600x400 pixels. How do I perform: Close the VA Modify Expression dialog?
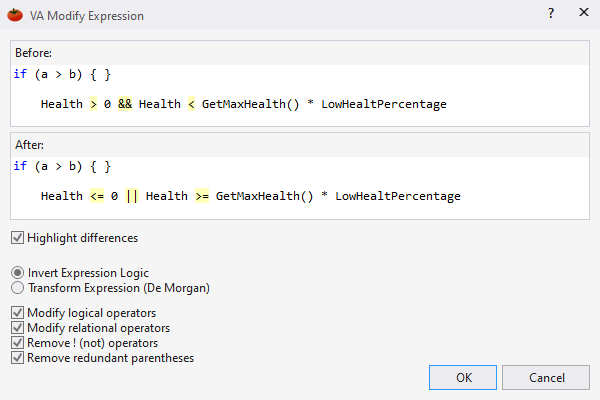coord(583,15)
